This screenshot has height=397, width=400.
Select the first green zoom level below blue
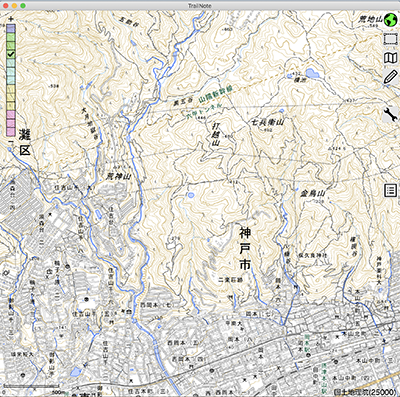11,36
